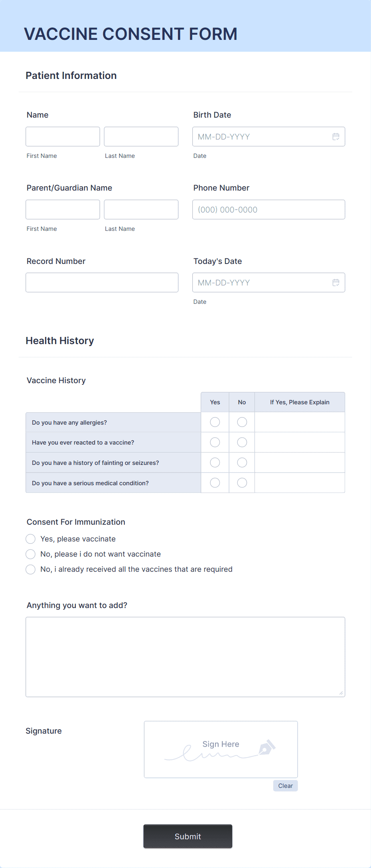Screen dimensions: 371x868
Task: Select No for vaccine reaction question
Action: [242, 443]
